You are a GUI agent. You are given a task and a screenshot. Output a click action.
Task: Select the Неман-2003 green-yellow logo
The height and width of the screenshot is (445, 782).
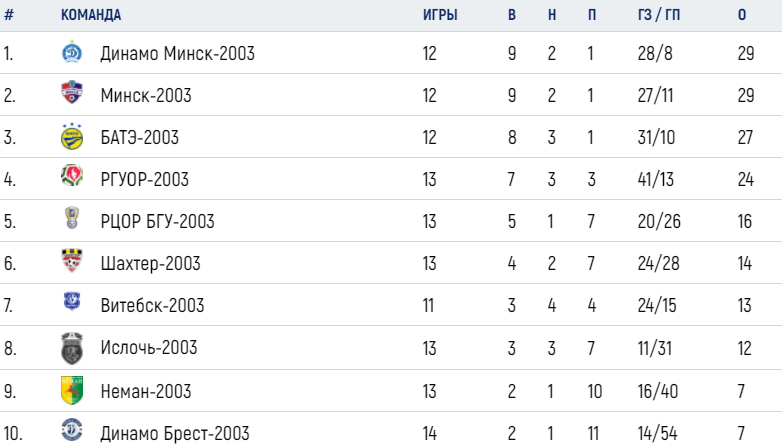click(72, 390)
